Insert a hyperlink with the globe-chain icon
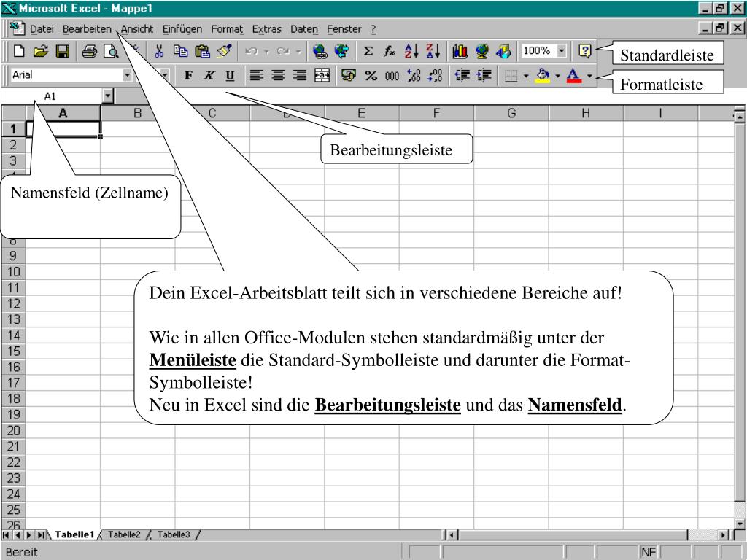Viewport: 747px width, 560px height. tap(320, 51)
